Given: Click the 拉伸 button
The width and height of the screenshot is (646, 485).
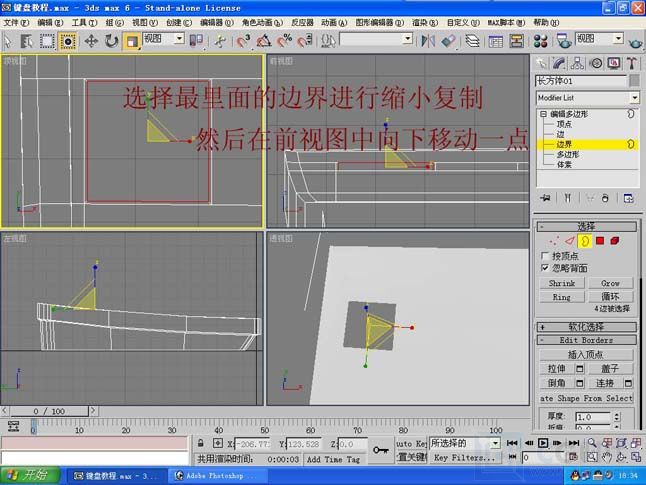Looking at the screenshot, I should [556, 368].
